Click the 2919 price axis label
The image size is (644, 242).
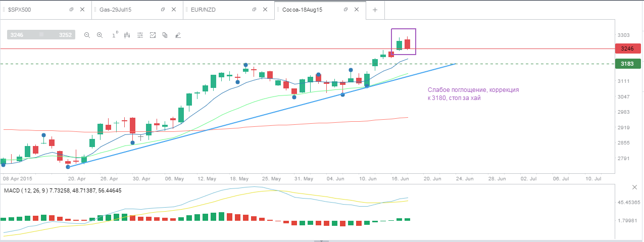(x=623, y=127)
